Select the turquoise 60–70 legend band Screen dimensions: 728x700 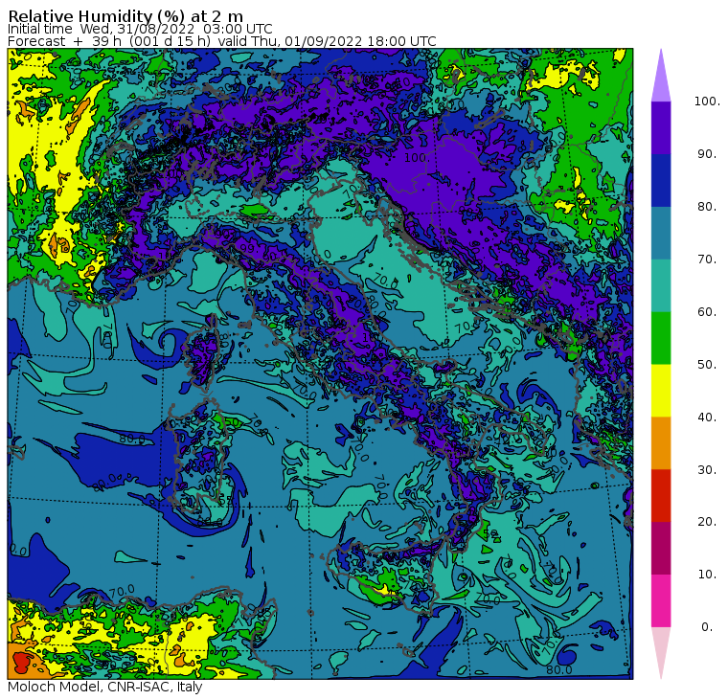tap(661, 285)
